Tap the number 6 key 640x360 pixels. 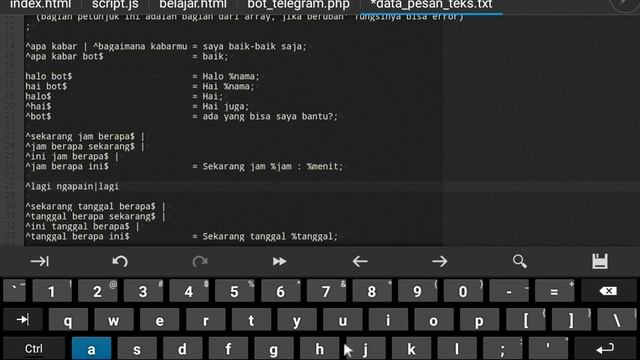coord(280,291)
